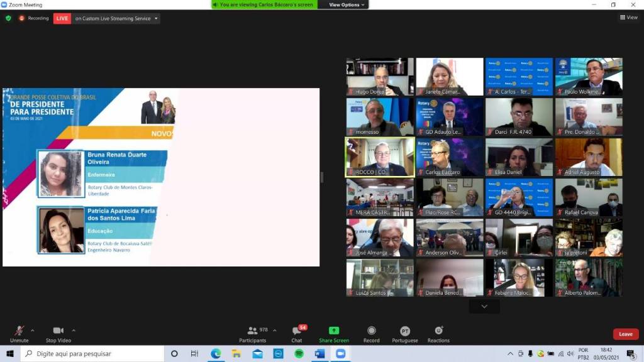The height and width of the screenshot is (362, 644).
Task: Select Carlos Baccaro's video thumbnail
Action: tap(450, 157)
